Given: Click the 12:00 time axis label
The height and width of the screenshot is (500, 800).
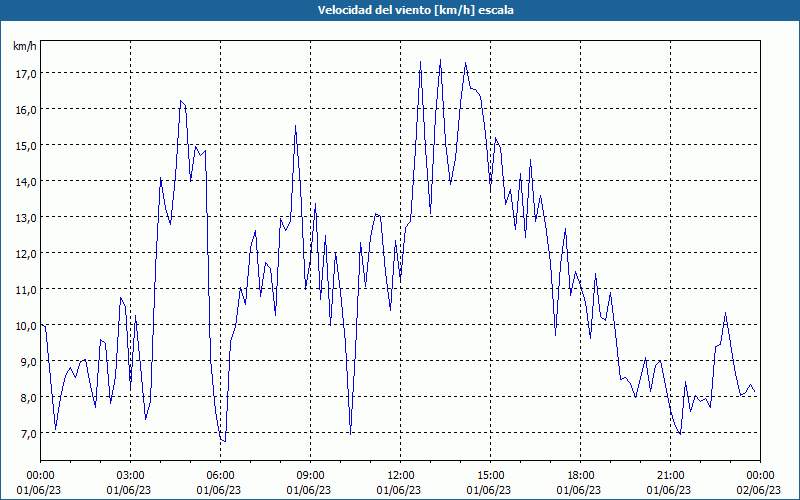Looking at the screenshot, I should (401, 476).
